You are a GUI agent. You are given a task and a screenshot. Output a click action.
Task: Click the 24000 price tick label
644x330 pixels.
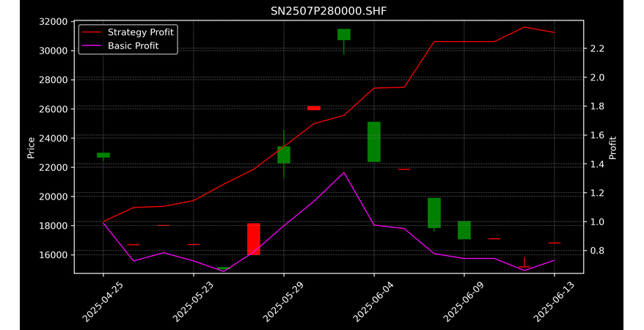tap(54, 139)
